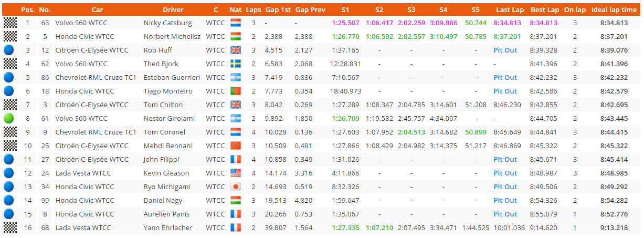Click the checkered flag icon for Thed Bjork

click(x=9, y=64)
